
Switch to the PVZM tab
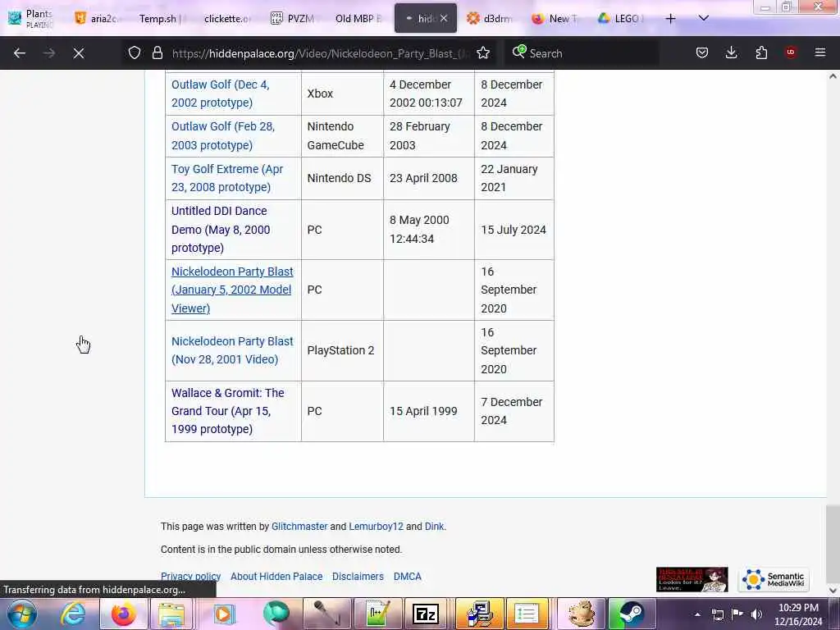coord(292,19)
